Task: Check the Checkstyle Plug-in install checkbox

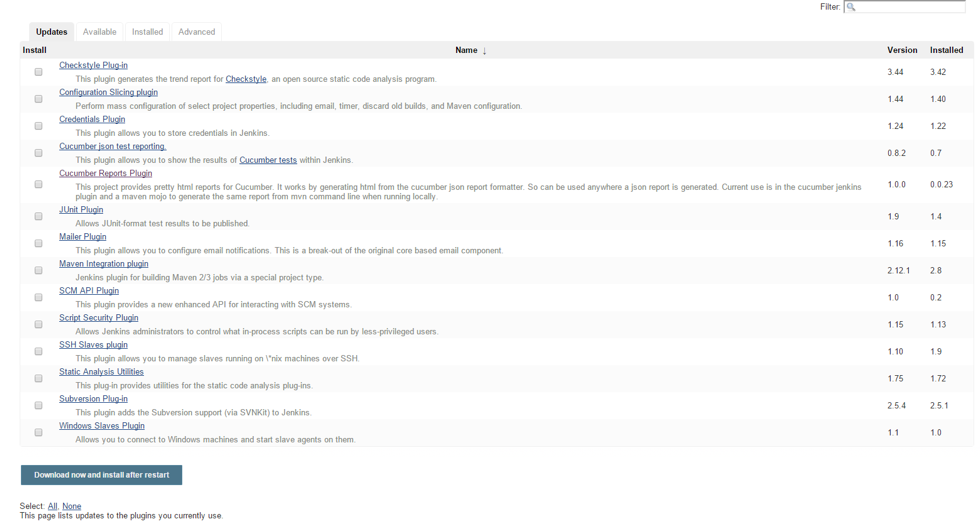Action: coord(38,72)
